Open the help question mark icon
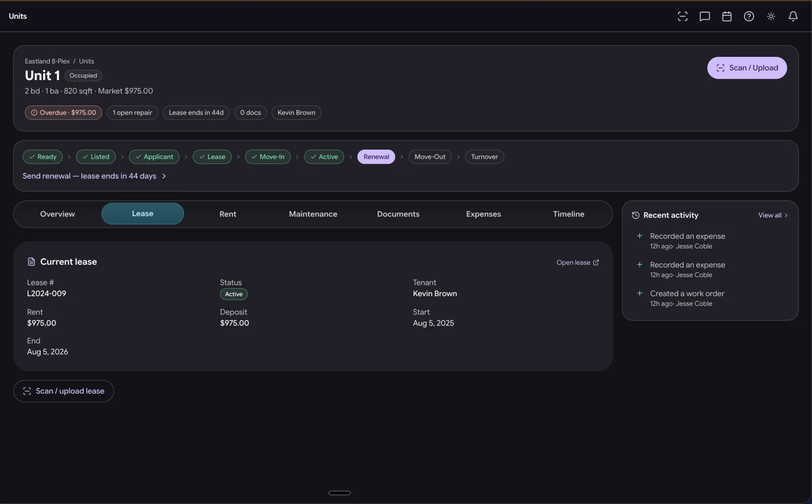This screenshot has height=504, width=812. coord(749,16)
